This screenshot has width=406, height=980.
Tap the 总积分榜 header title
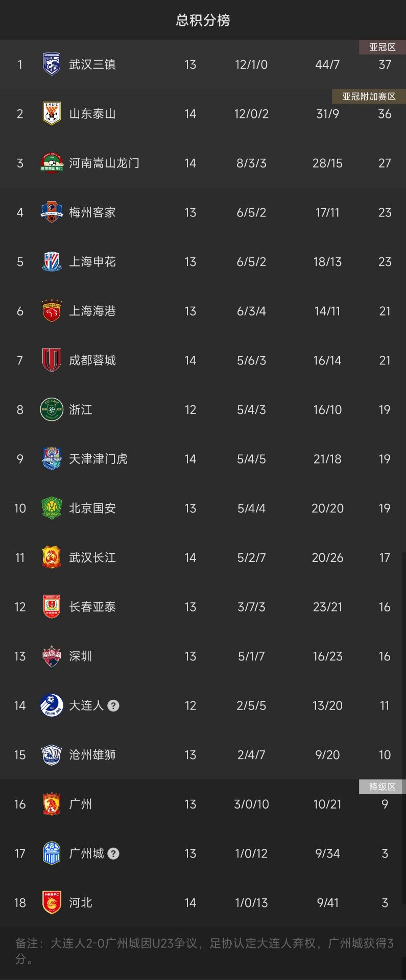(x=203, y=20)
